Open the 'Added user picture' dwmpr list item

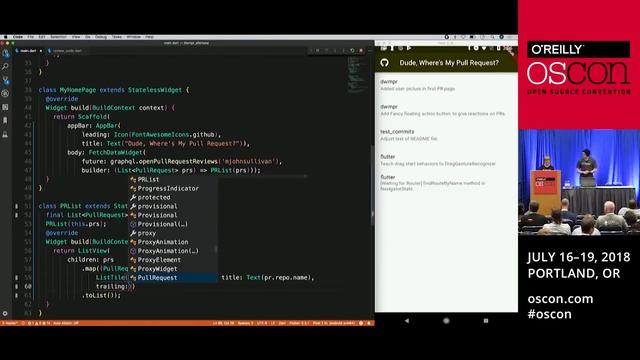[x=446, y=85]
